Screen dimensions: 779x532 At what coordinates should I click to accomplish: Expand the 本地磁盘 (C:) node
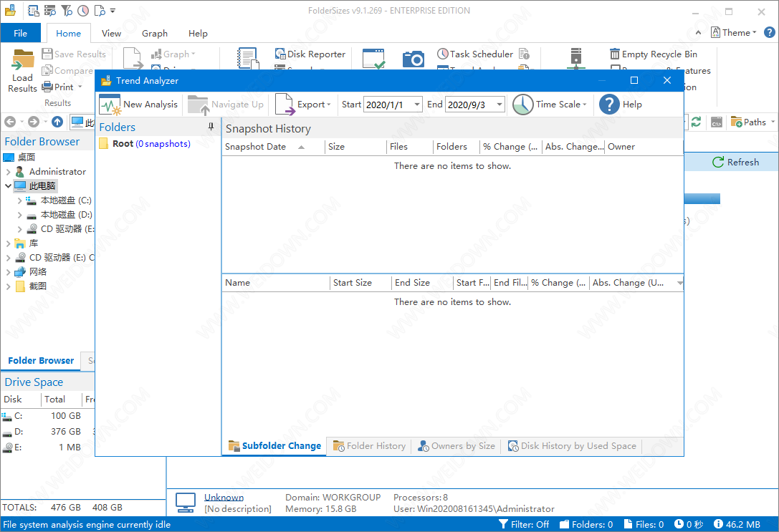click(19, 200)
